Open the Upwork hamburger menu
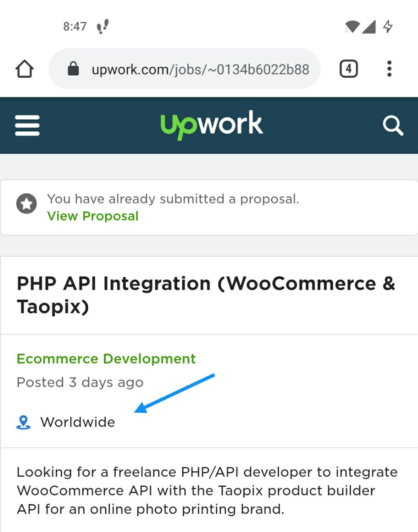 pyautogui.click(x=27, y=126)
